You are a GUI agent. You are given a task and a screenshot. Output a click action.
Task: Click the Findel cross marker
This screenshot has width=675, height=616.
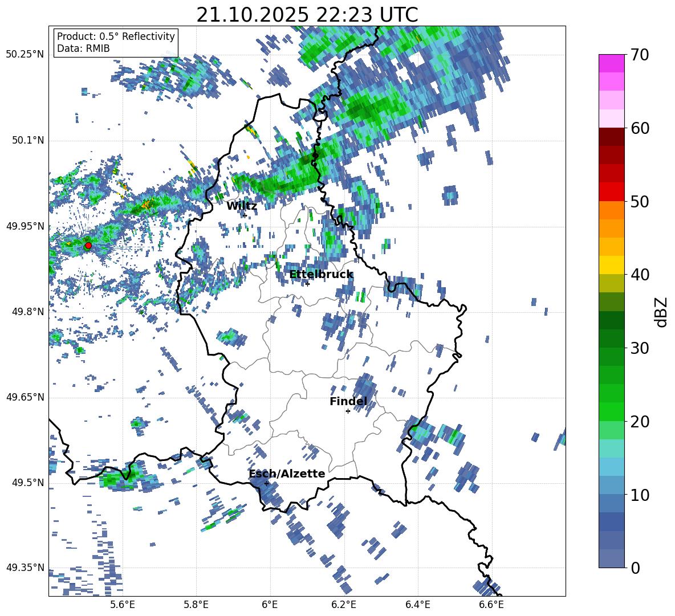click(x=348, y=411)
